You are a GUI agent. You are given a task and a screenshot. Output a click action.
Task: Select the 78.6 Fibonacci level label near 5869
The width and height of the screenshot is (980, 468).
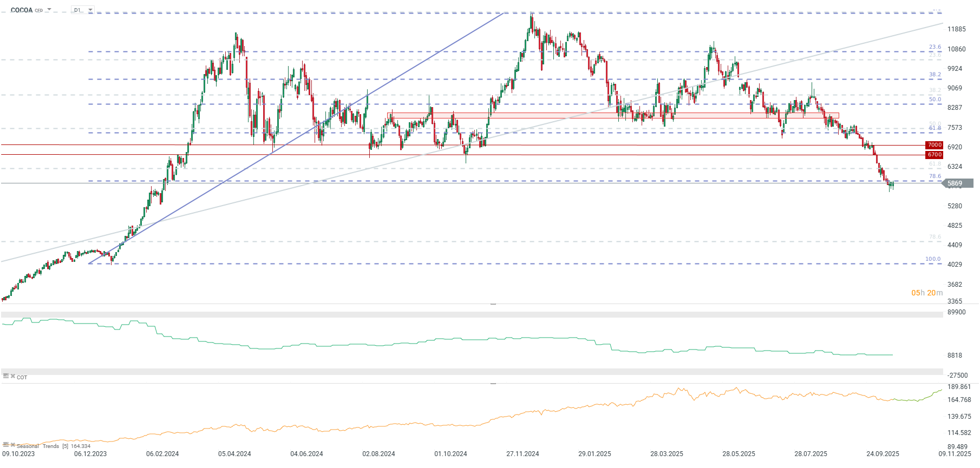935,176
